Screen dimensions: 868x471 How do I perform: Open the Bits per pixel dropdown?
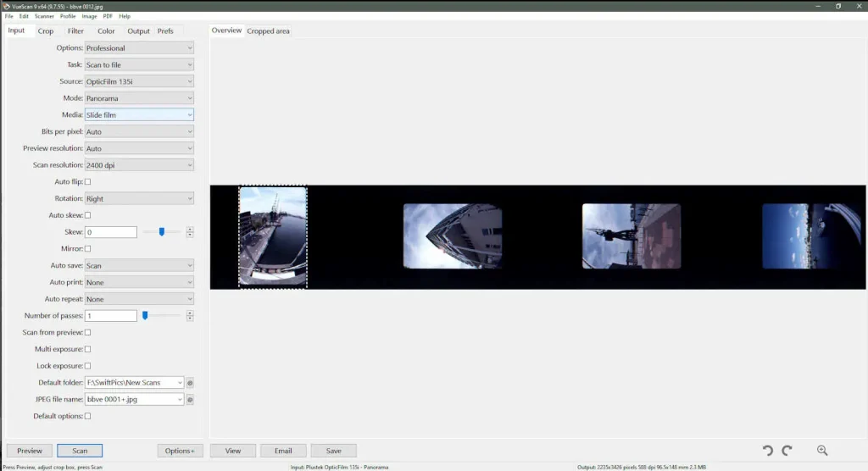tap(139, 131)
